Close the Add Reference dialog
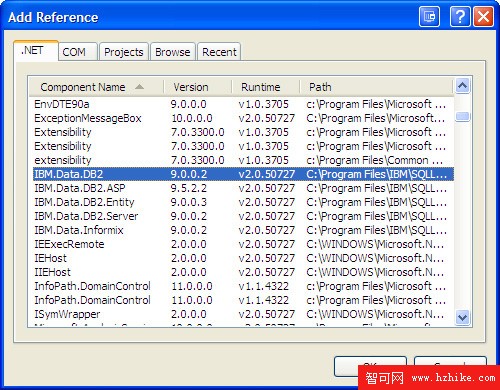Screen dimensions: 500x390 point(483,16)
